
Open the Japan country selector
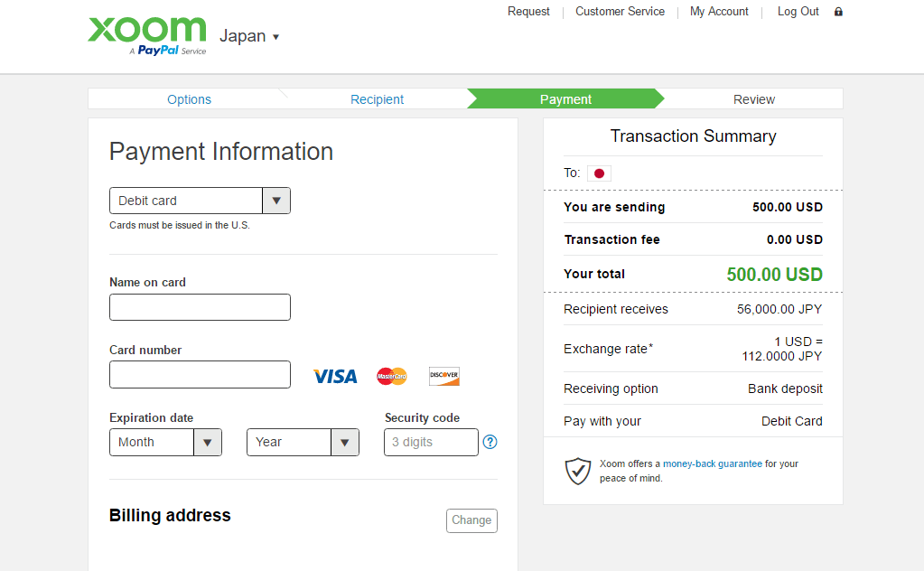click(x=250, y=36)
